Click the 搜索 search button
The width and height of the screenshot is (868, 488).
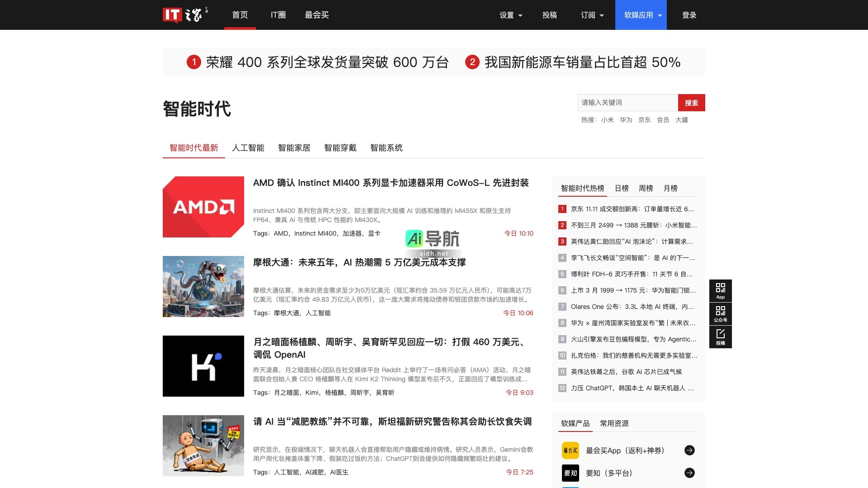[692, 103]
